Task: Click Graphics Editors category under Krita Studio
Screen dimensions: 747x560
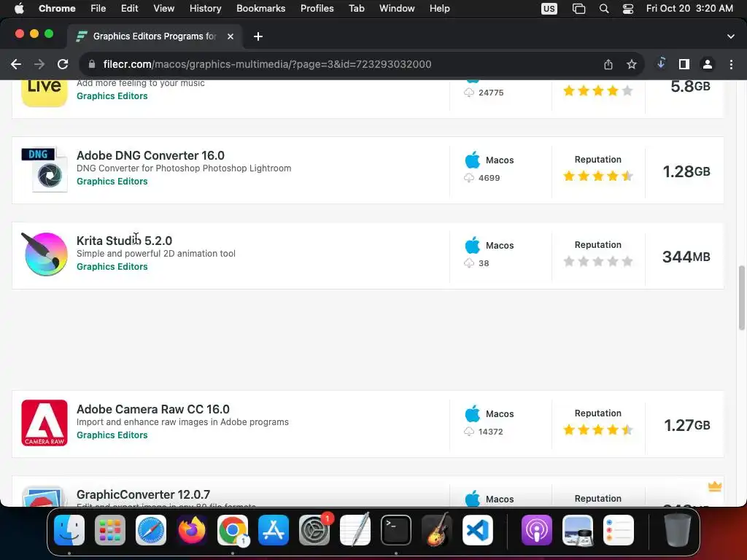Action: pos(112,267)
